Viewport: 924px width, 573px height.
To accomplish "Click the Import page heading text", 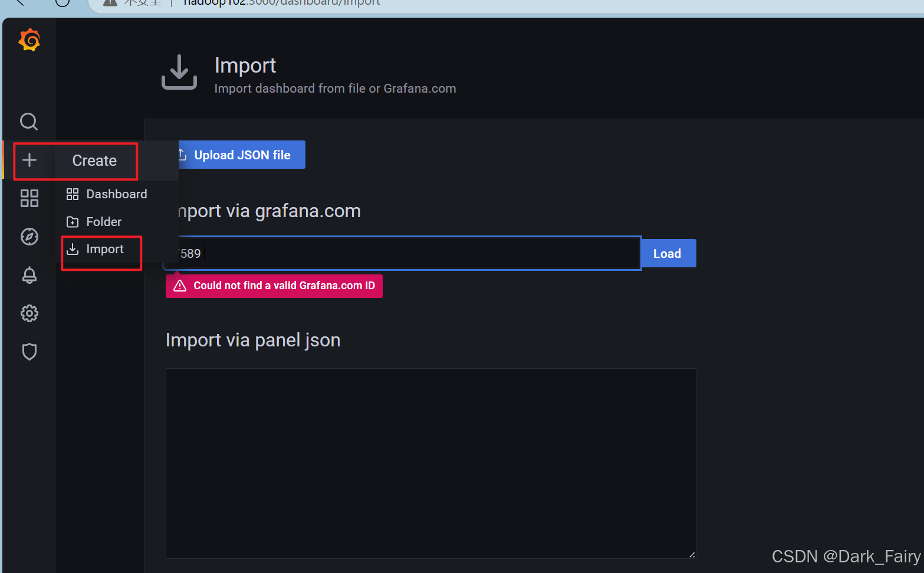I will [245, 66].
